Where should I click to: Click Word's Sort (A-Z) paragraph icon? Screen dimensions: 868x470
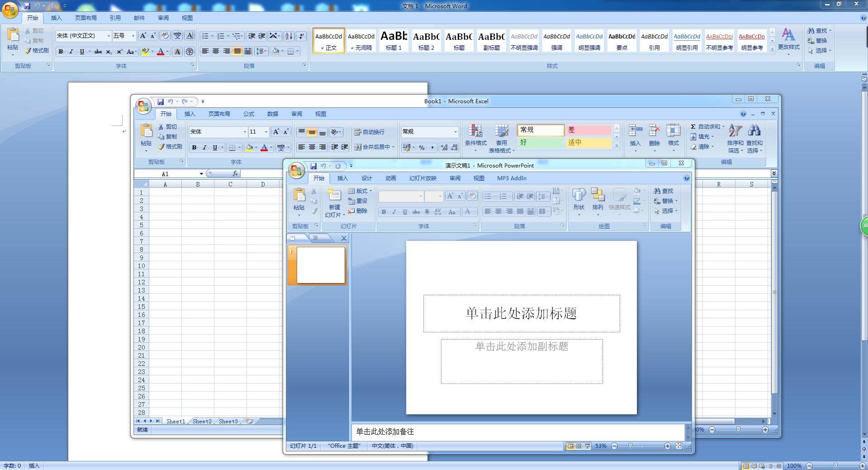pos(289,36)
